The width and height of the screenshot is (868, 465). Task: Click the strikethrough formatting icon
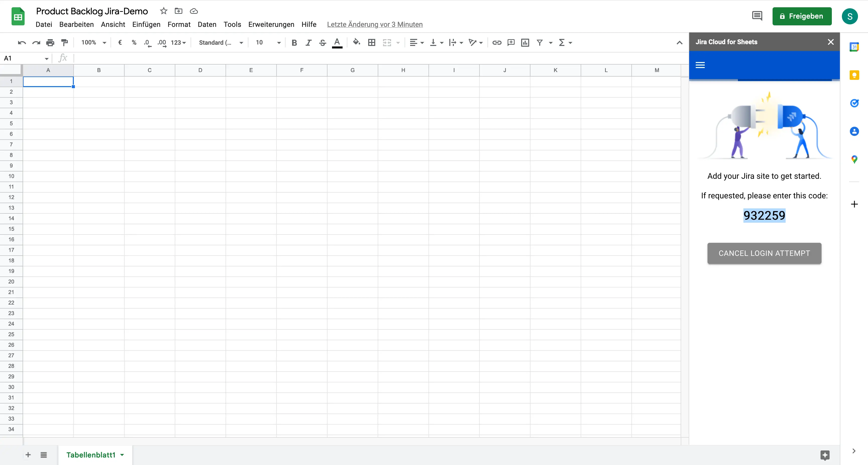[322, 42]
